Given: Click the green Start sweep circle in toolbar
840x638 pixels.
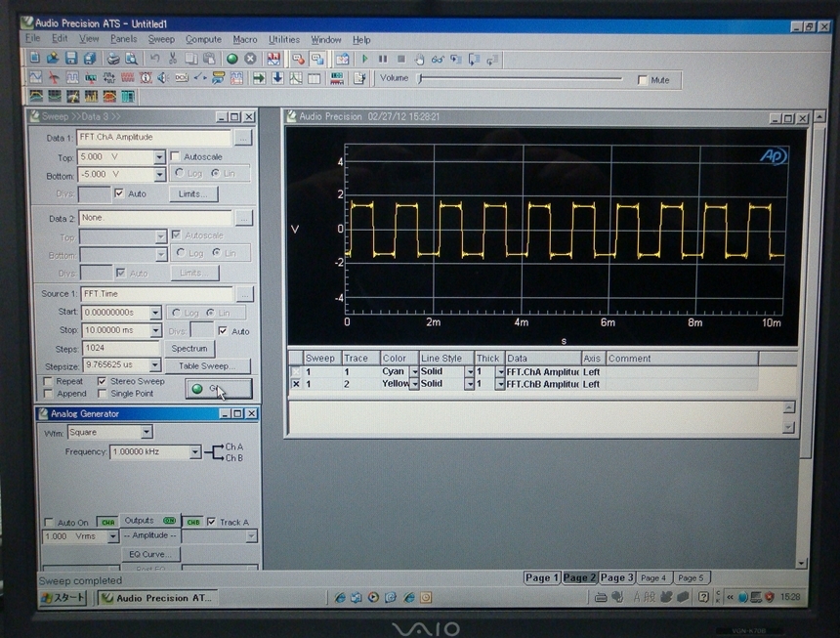Looking at the screenshot, I should (x=231, y=59).
